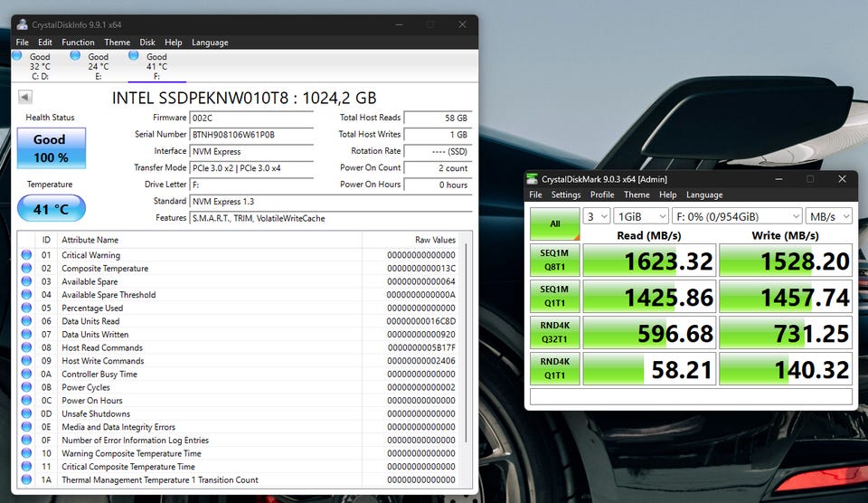Click the 41 °C temperature button
This screenshot has width=868, height=503.
pyautogui.click(x=51, y=209)
